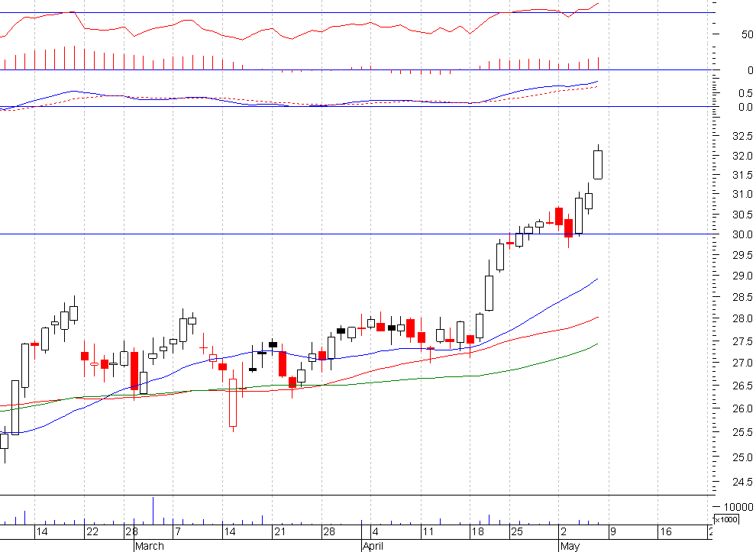
Task: Click the 9 date label
Action: pos(613,531)
